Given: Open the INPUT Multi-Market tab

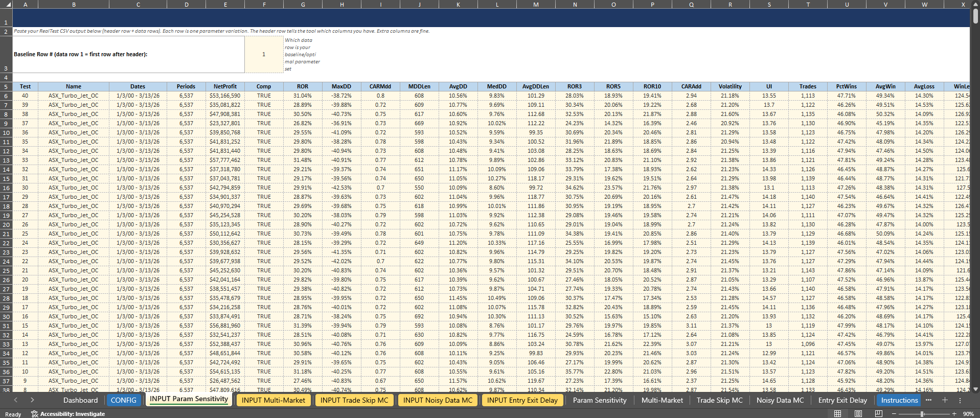Looking at the screenshot, I should 274,400.
